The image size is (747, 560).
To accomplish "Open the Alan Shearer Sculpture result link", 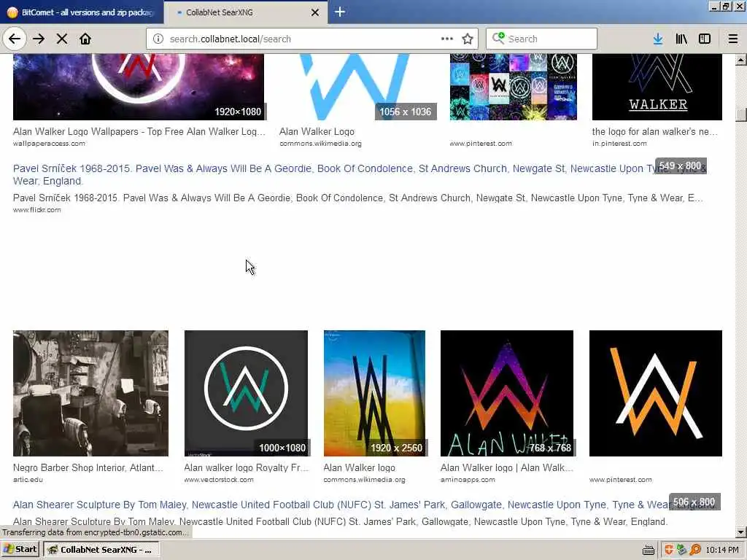I will point(363,505).
